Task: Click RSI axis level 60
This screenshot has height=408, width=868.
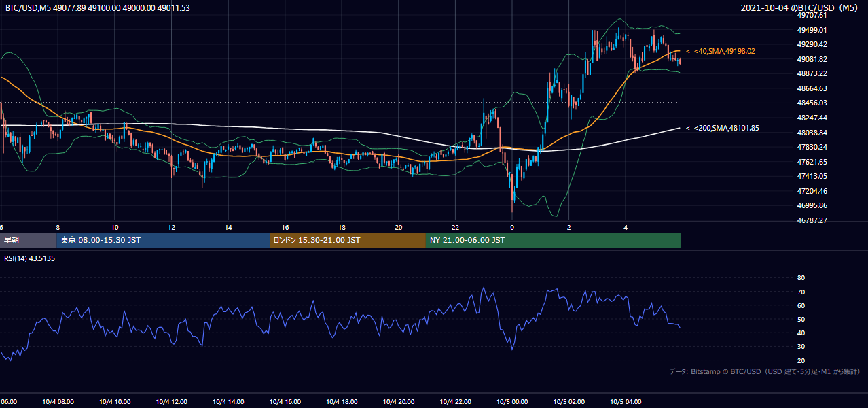Action: tap(801, 305)
